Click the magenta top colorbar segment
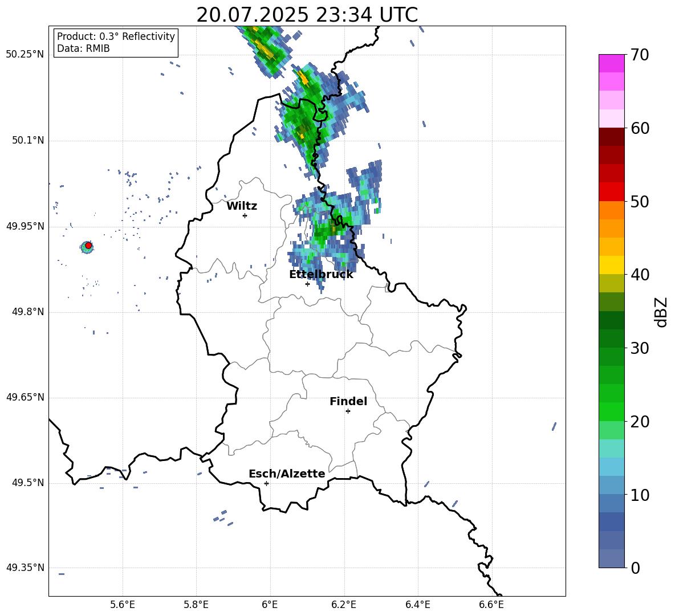 [611, 63]
